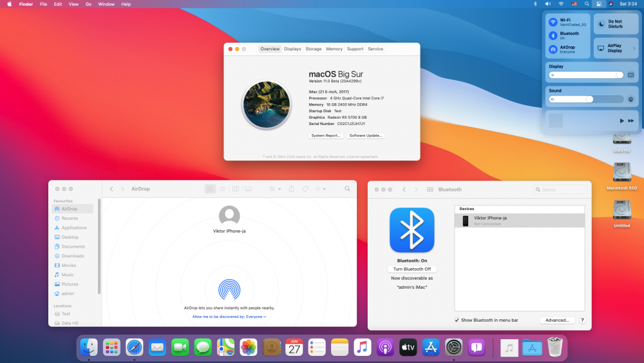This screenshot has width=644, height=363.
Task: Select Applications in Finder sidebar
Action: coord(74,228)
